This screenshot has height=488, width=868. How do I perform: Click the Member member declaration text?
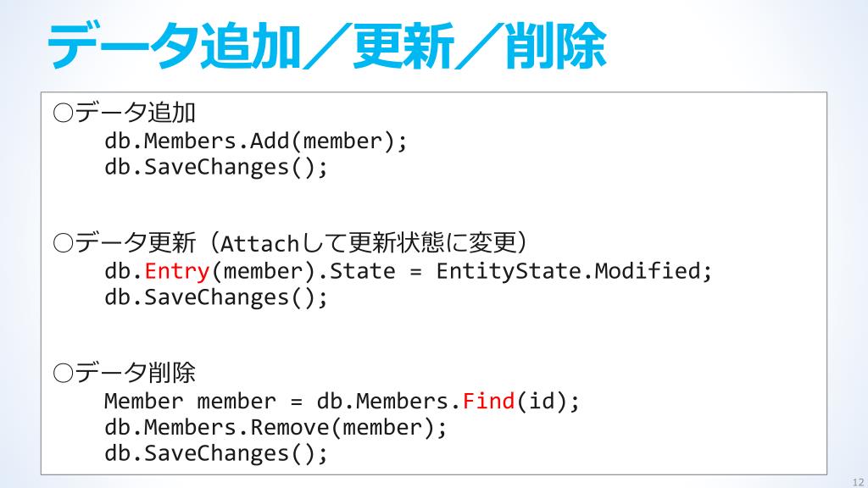(x=190, y=401)
